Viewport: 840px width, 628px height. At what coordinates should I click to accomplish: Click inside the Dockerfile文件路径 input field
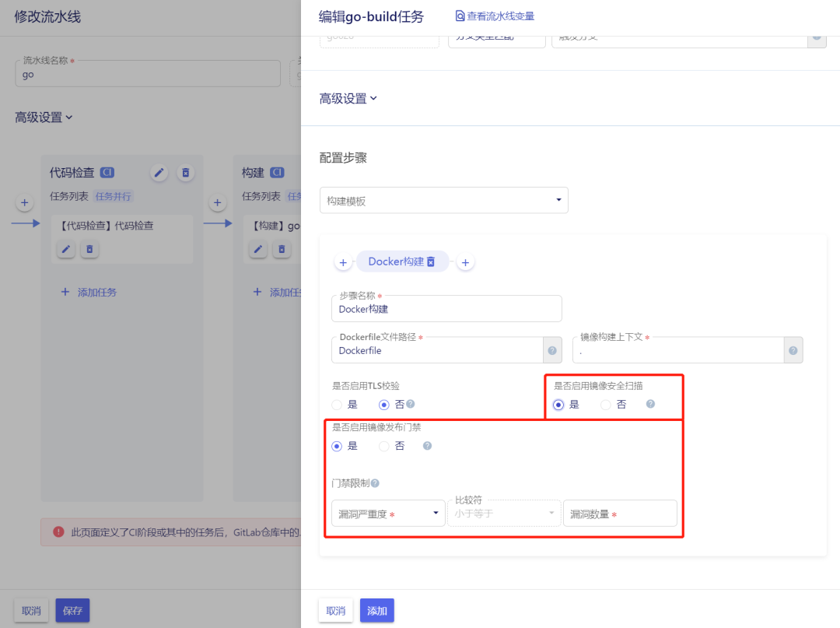point(436,350)
